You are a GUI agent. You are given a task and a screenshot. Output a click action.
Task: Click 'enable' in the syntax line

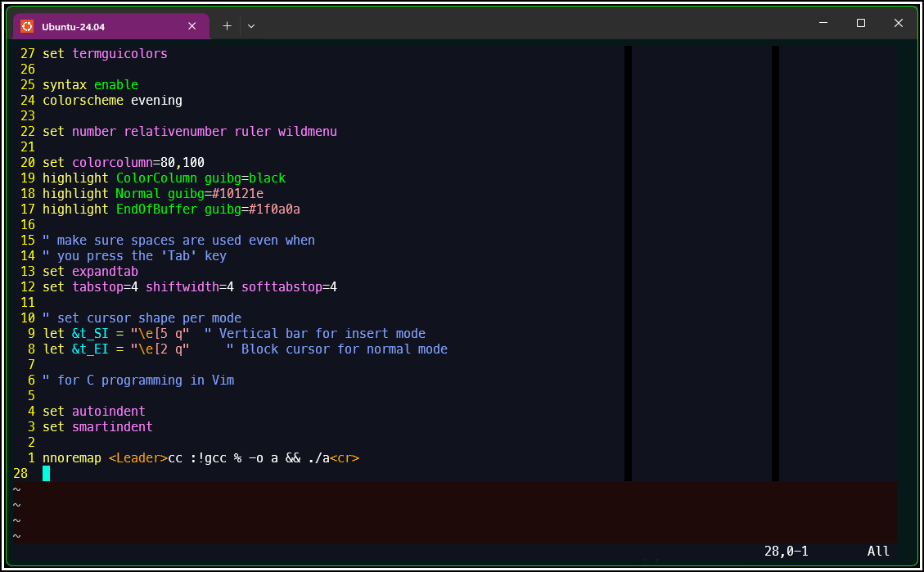[x=116, y=85]
